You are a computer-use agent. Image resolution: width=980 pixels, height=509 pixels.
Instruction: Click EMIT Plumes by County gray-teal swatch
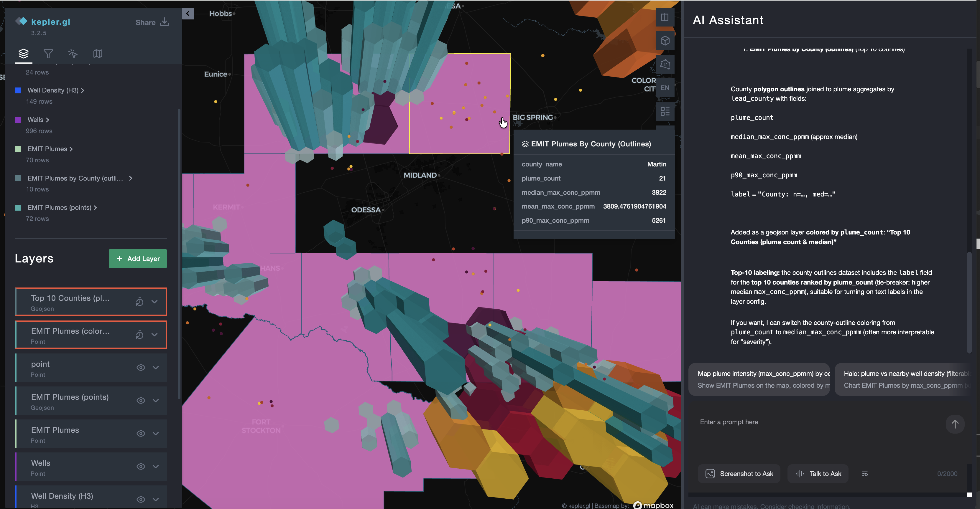click(17, 178)
